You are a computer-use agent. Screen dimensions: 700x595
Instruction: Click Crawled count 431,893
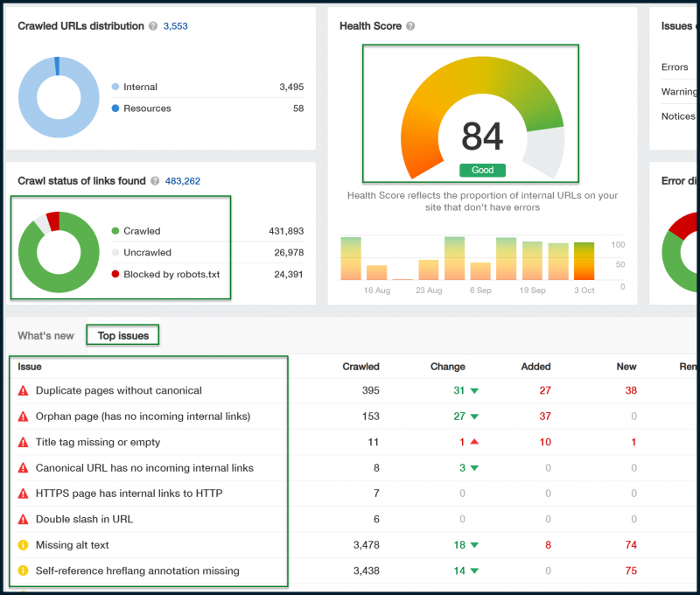click(286, 231)
